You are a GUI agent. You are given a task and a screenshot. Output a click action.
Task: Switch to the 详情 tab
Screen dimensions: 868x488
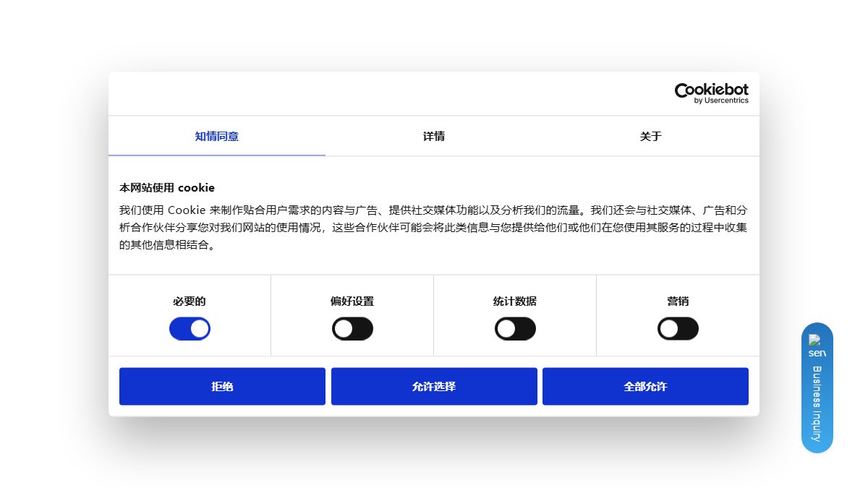[434, 136]
